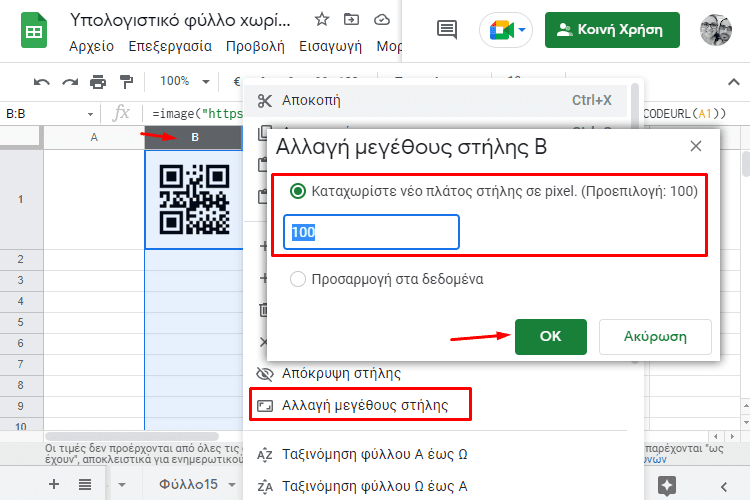Select row 5 header

pyautogui.click(x=21, y=322)
